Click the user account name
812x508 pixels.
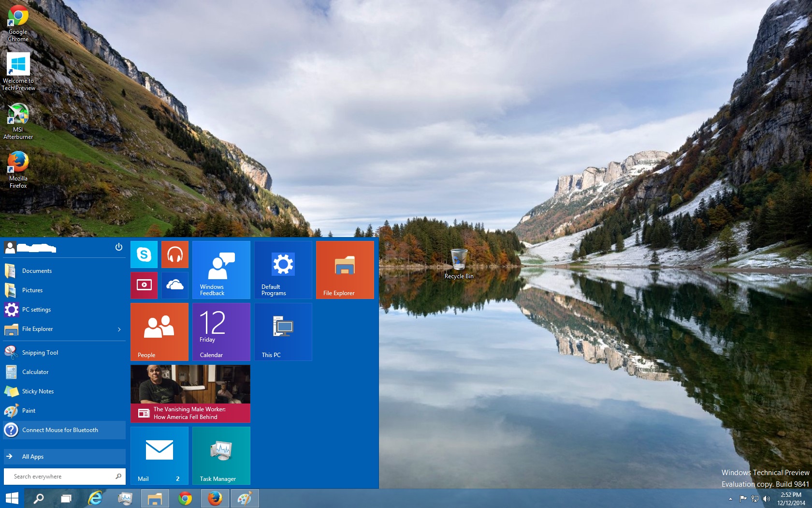(36, 248)
